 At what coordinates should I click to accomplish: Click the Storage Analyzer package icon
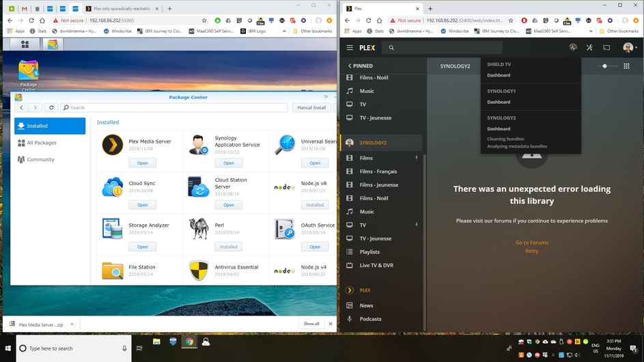point(112,229)
